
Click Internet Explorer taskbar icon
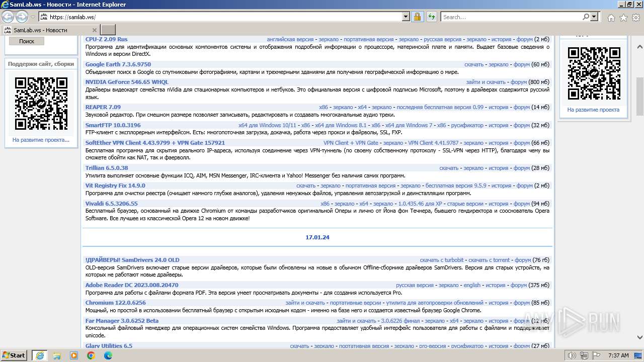point(40,355)
